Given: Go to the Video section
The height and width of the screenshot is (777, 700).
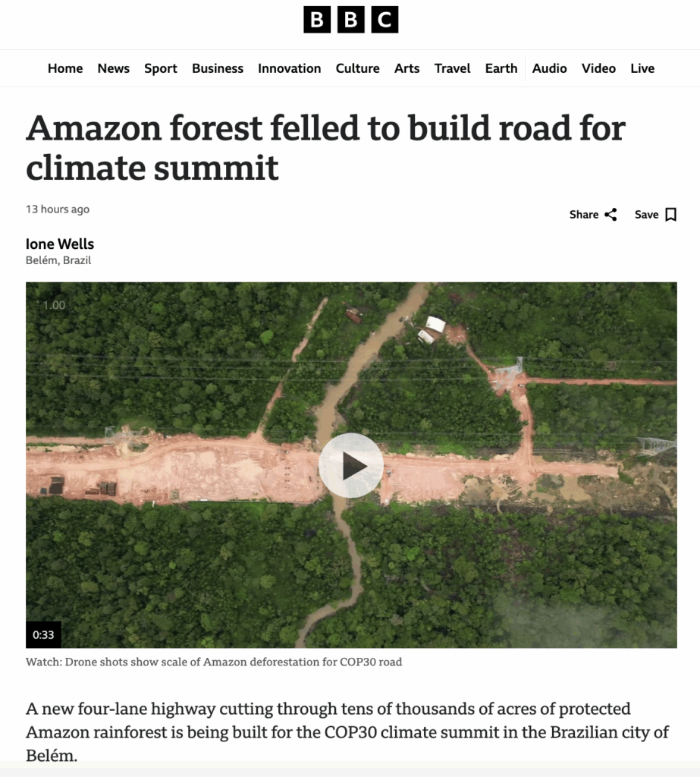Looking at the screenshot, I should click(598, 68).
